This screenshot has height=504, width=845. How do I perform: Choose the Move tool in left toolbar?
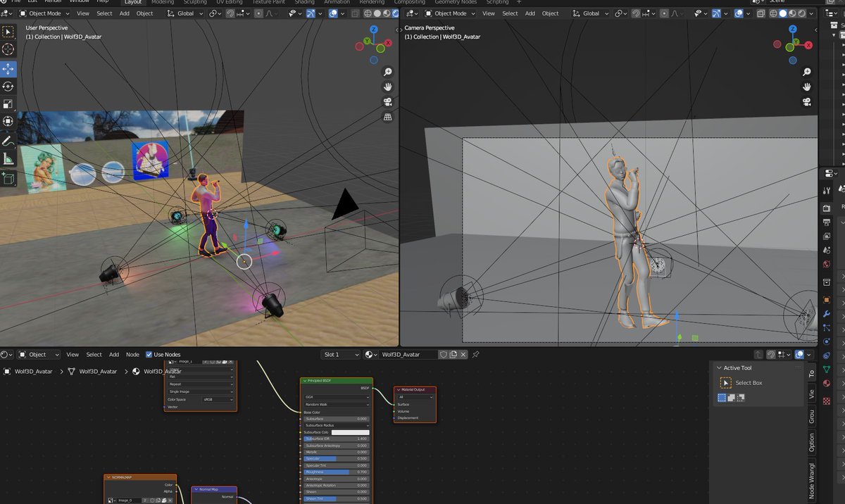[8, 68]
